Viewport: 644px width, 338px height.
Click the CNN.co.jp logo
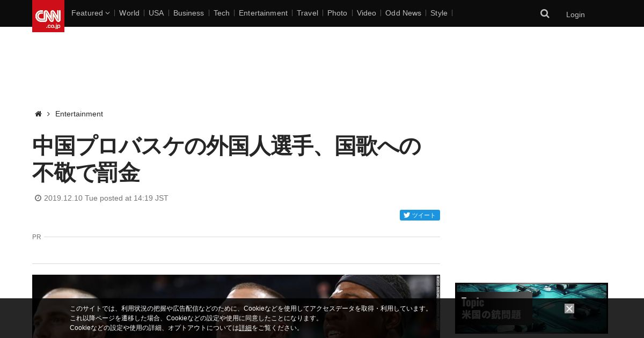pos(48,16)
